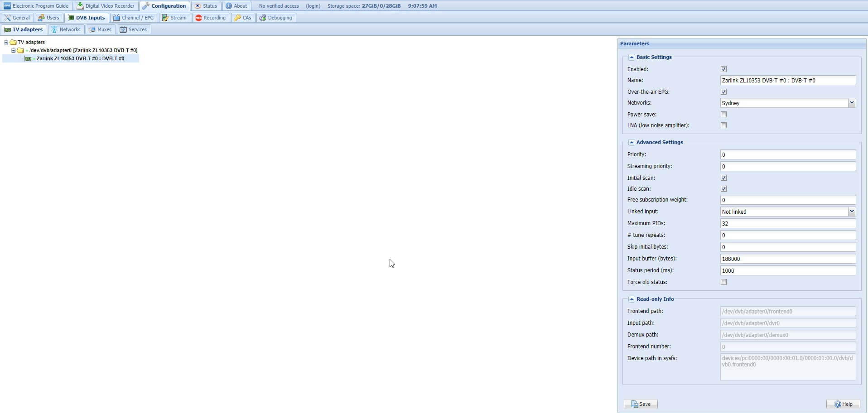Screen dimensions: 868x414
Task: Click the Maximum PIDs input field
Action: tap(787, 223)
